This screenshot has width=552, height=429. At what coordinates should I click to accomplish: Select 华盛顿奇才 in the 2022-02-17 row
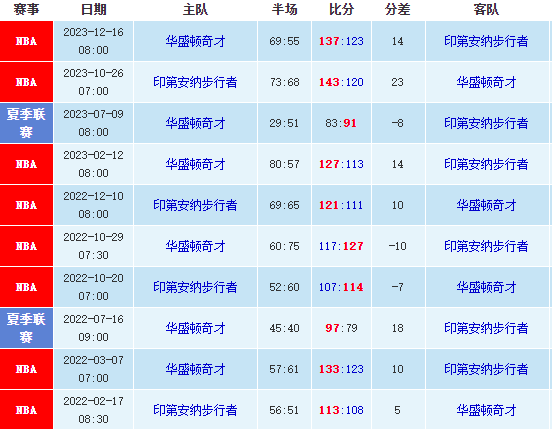click(x=486, y=410)
